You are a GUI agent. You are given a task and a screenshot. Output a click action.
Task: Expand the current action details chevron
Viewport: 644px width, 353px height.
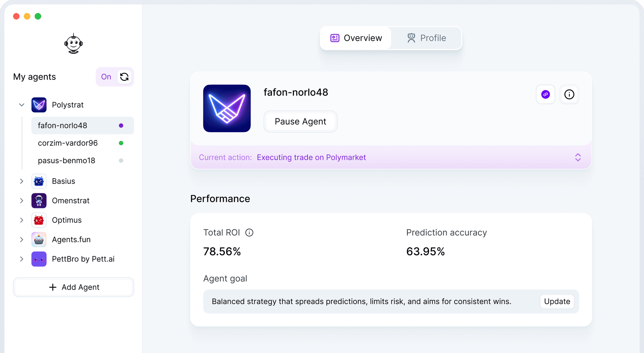(x=578, y=157)
